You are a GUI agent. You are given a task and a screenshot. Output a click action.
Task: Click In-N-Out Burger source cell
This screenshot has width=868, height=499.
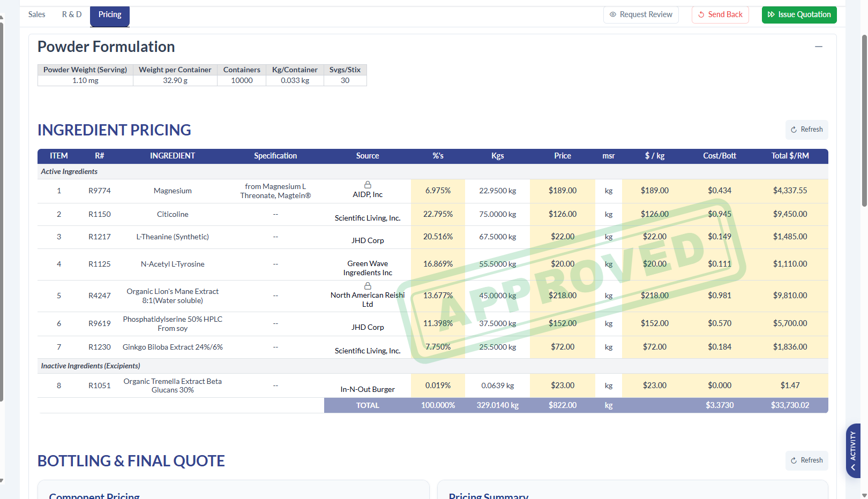tap(368, 389)
